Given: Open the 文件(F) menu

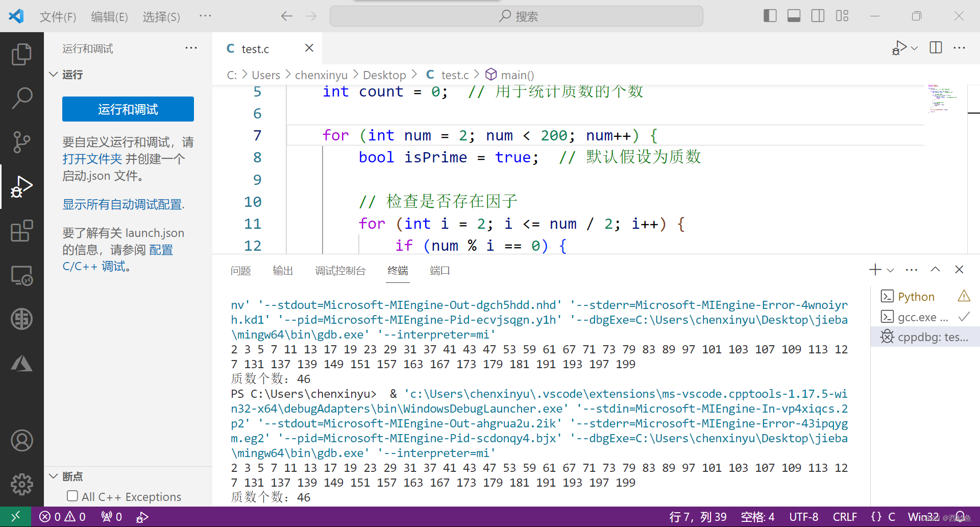Looking at the screenshot, I should pyautogui.click(x=58, y=17).
